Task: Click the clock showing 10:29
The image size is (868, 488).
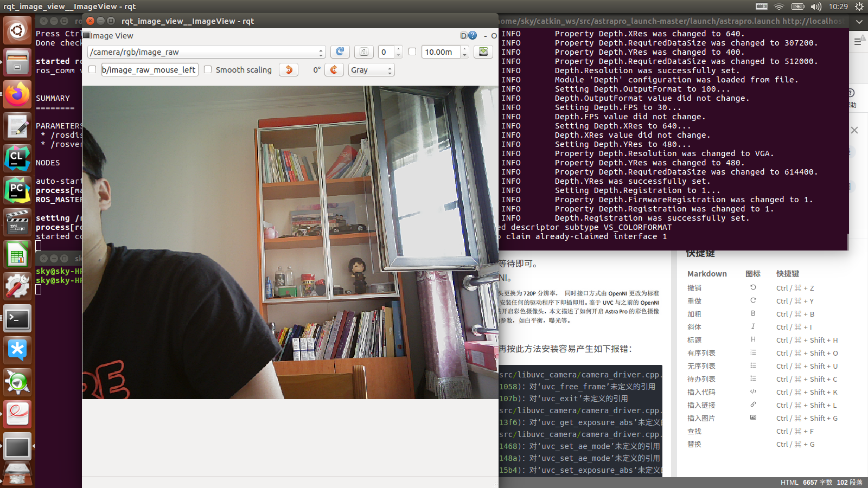Action: [838, 7]
